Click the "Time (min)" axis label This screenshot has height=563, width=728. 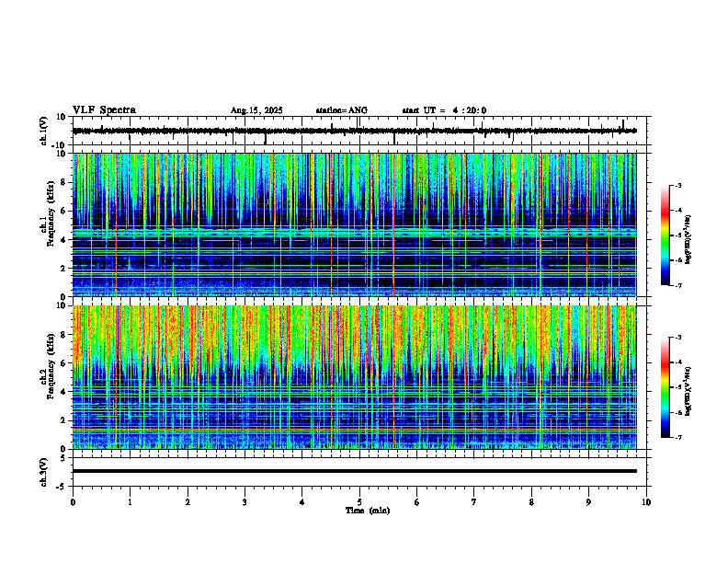368,511
